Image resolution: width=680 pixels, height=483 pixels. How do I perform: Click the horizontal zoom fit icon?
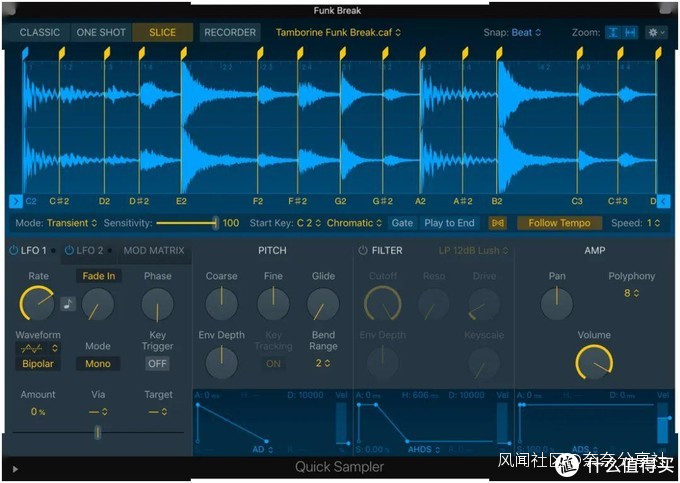631,32
